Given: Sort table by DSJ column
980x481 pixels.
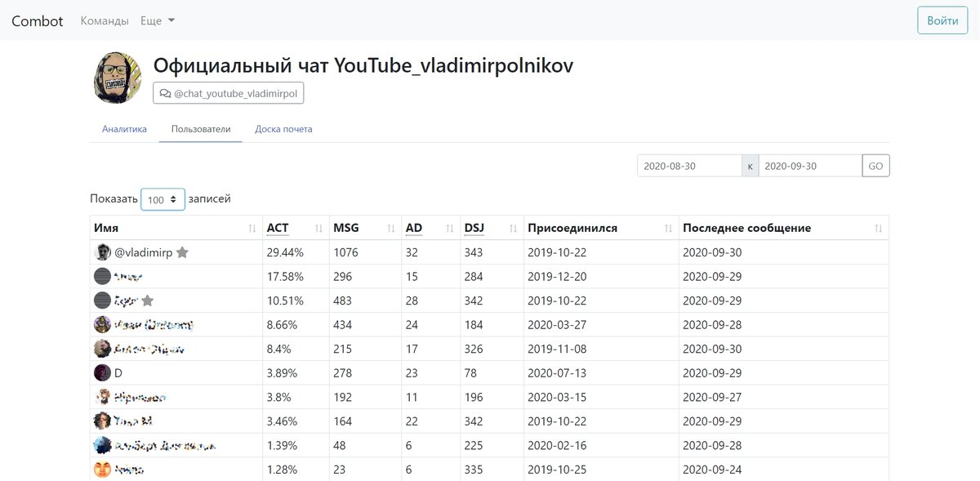Looking at the screenshot, I should pyautogui.click(x=492, y=228).
